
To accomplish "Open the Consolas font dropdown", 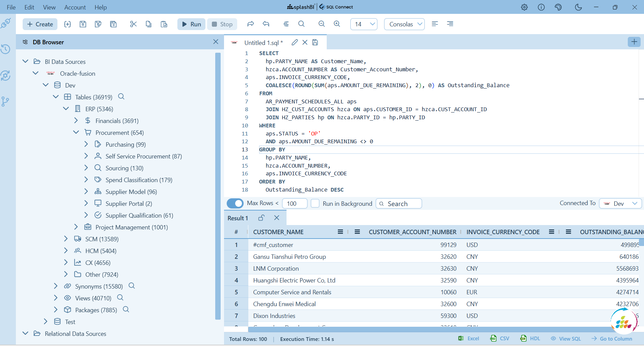I will coord(404,24).
